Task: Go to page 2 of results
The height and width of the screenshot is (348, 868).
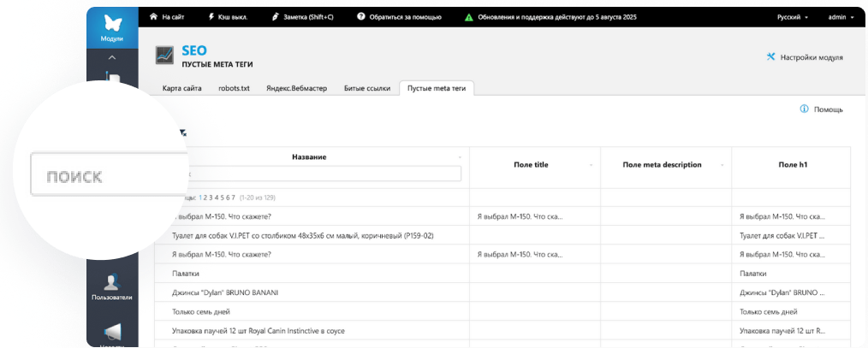Action: [205, 197]
